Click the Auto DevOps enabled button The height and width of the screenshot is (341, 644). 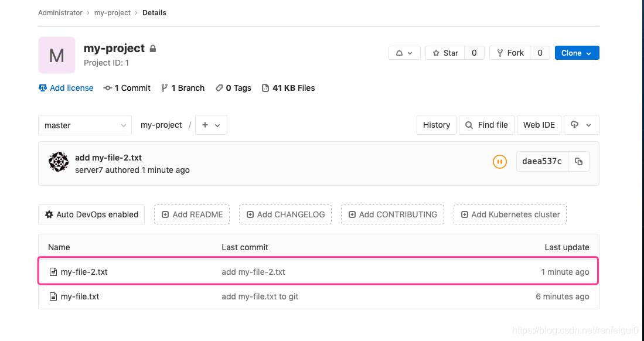point(91,214)
